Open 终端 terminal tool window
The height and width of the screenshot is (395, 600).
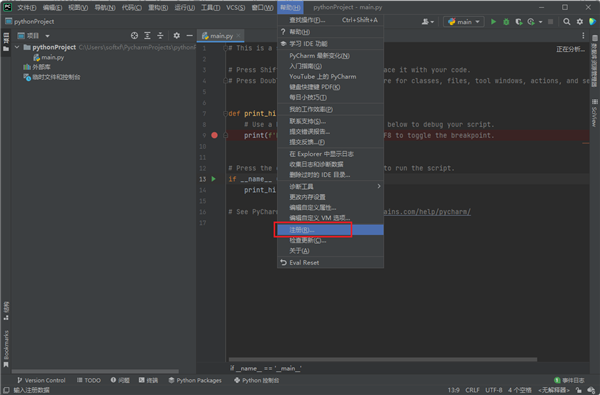tap(148, 380)
